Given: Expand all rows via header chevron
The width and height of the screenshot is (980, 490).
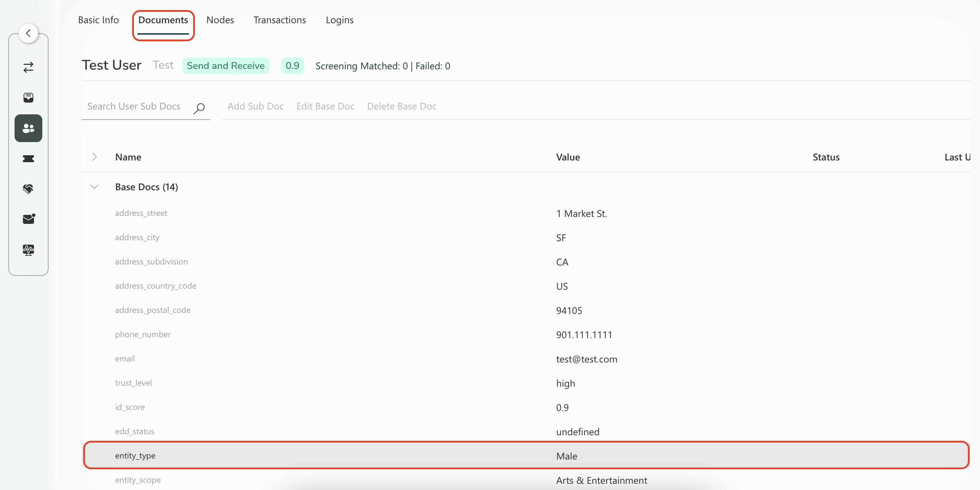Looking at the screenshot, I should (x=95, y=157).
